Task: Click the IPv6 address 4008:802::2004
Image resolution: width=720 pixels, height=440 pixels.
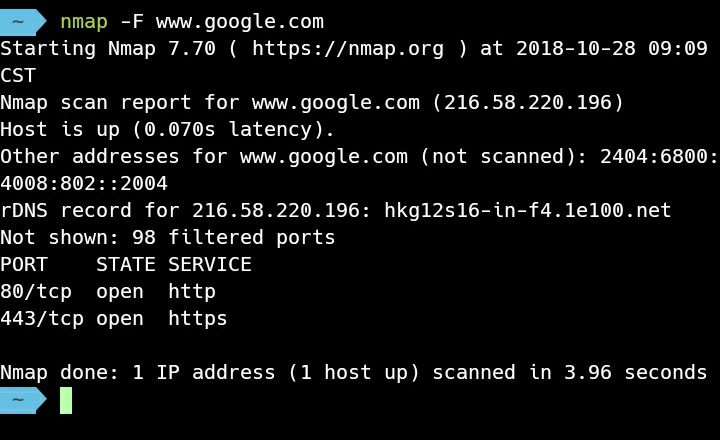Action: pyautogui.click(x=84, y=183)
